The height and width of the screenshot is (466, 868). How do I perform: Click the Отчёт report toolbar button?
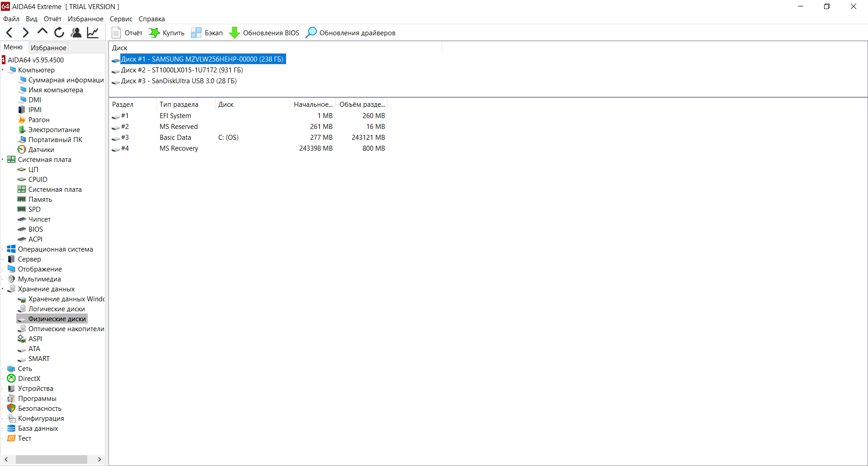(127, 33)
